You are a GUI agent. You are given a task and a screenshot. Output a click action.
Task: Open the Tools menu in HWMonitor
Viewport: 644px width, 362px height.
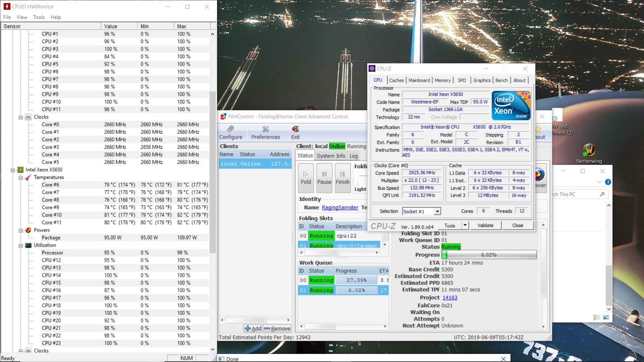tap(39, 17)
